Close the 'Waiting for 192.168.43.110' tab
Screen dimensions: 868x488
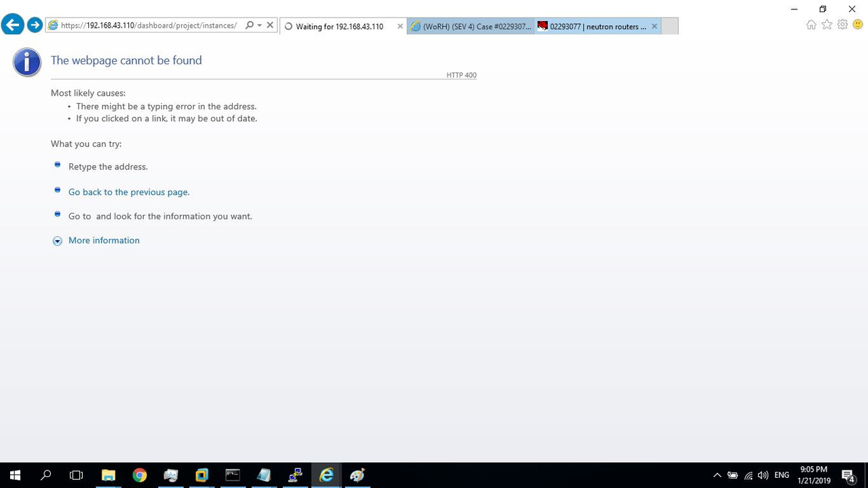point(400,26)
